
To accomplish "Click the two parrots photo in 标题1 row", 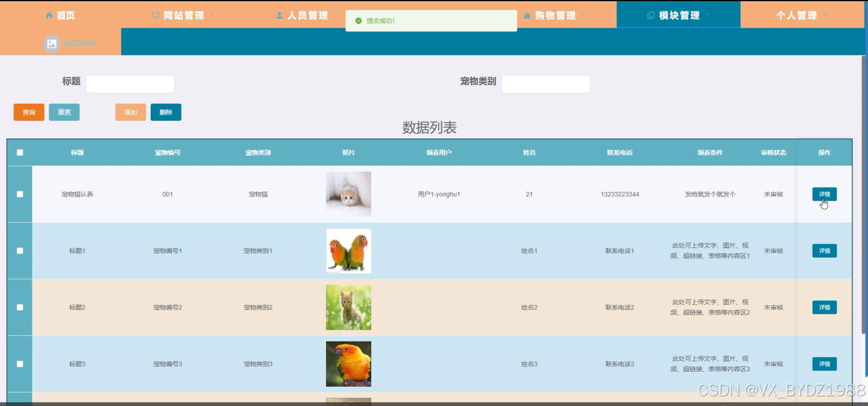I will coord(348,251).
